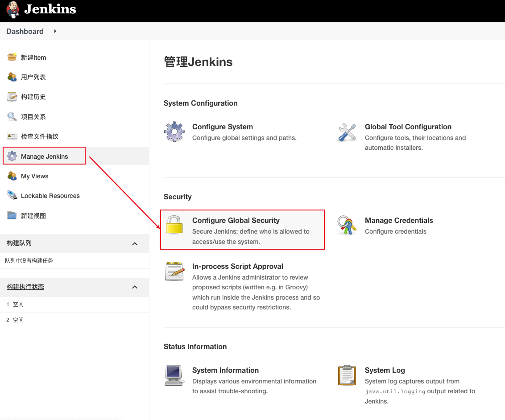Click the Manage Credentials keys icon

coord(347,225)
